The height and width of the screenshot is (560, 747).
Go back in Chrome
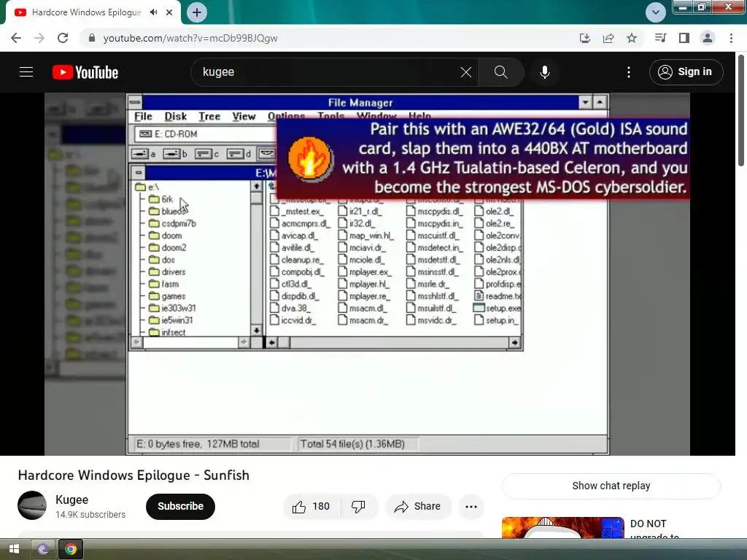(16, 38)
